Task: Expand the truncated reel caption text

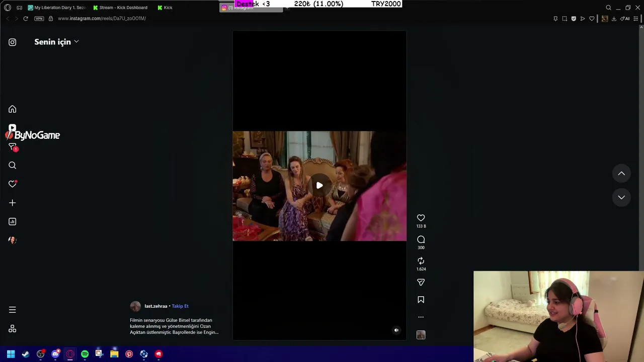Action: [174, 326]
